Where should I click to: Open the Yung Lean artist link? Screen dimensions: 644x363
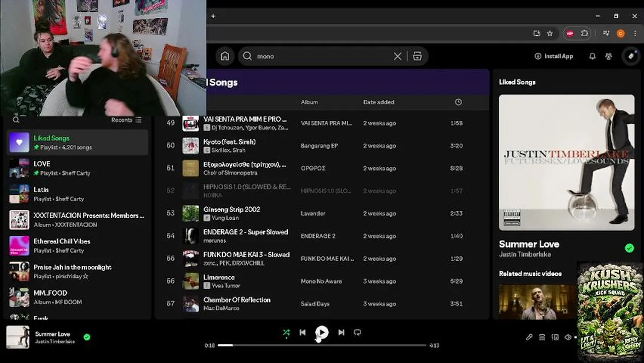tap(225, 218)
